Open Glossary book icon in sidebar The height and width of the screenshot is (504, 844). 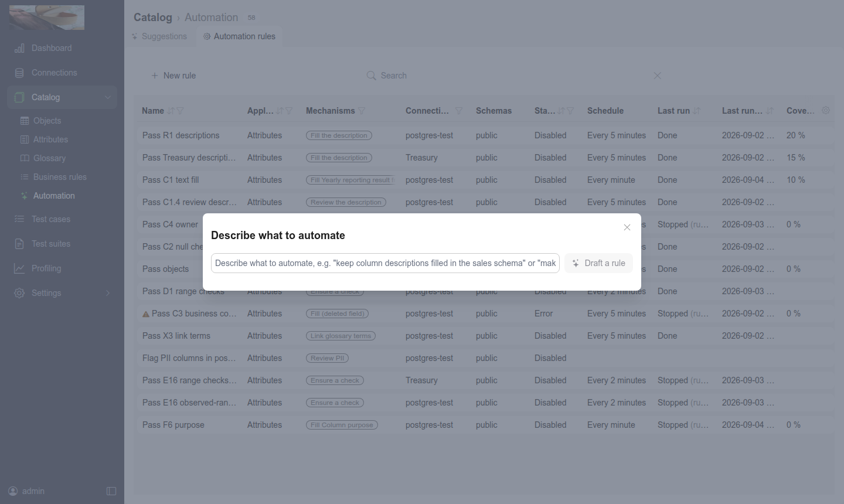pos(25,158)
